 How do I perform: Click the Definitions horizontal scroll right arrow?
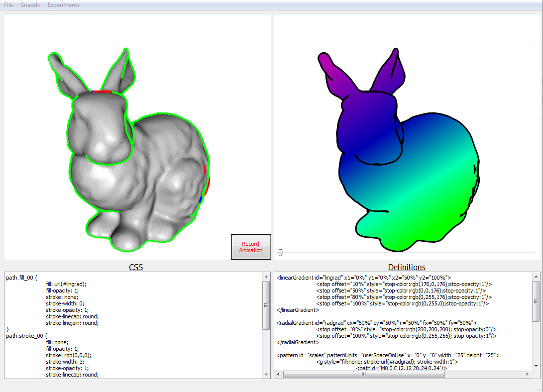[528, 375]
